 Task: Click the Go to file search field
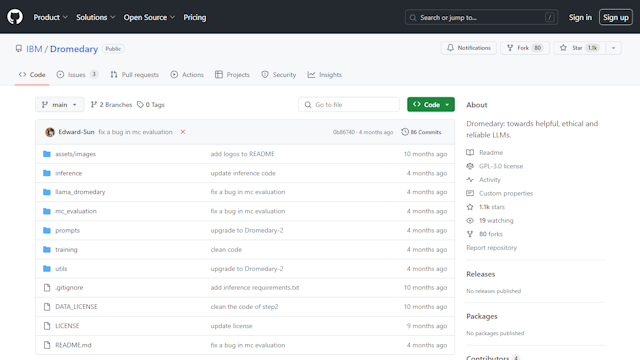click(349, 104)
